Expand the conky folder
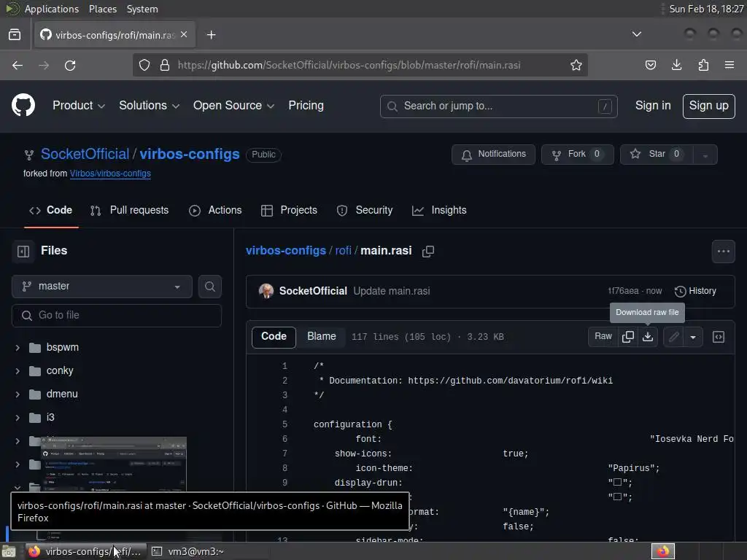This screenshot has height=560, width=747. tap(18, 370)
